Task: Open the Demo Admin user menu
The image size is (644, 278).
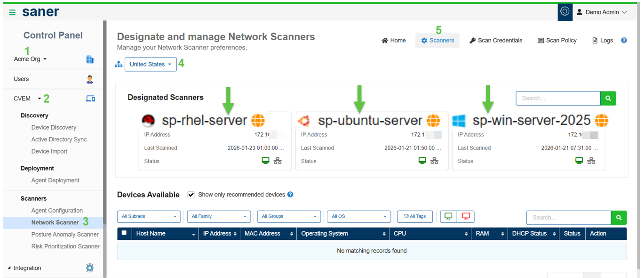Action: (x=602, y=12)
